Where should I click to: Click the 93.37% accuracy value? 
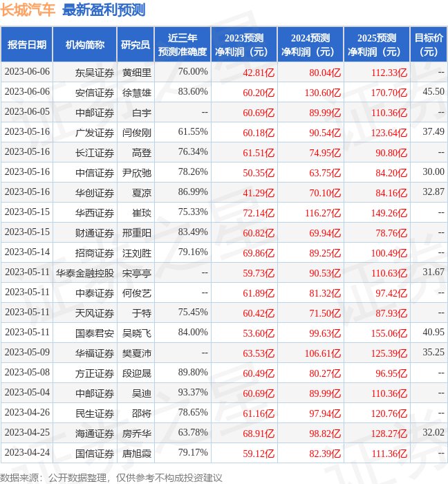(x=193, y=392)
